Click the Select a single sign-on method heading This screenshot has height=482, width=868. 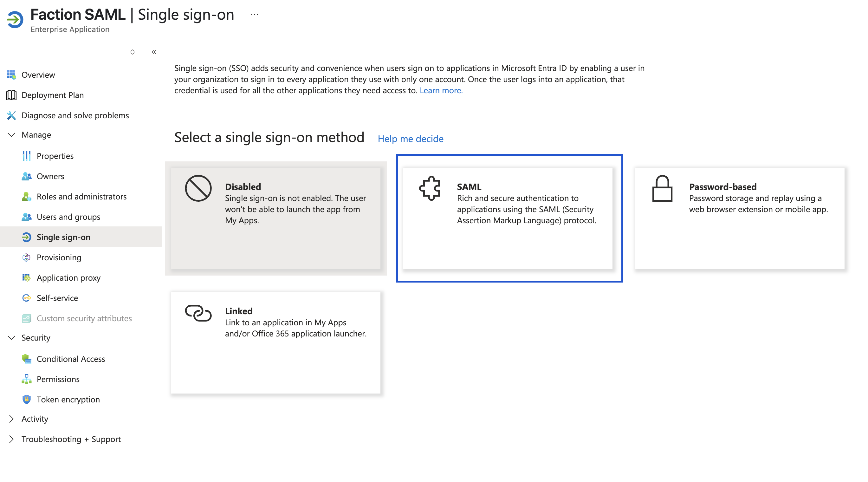tap(269, 138)
